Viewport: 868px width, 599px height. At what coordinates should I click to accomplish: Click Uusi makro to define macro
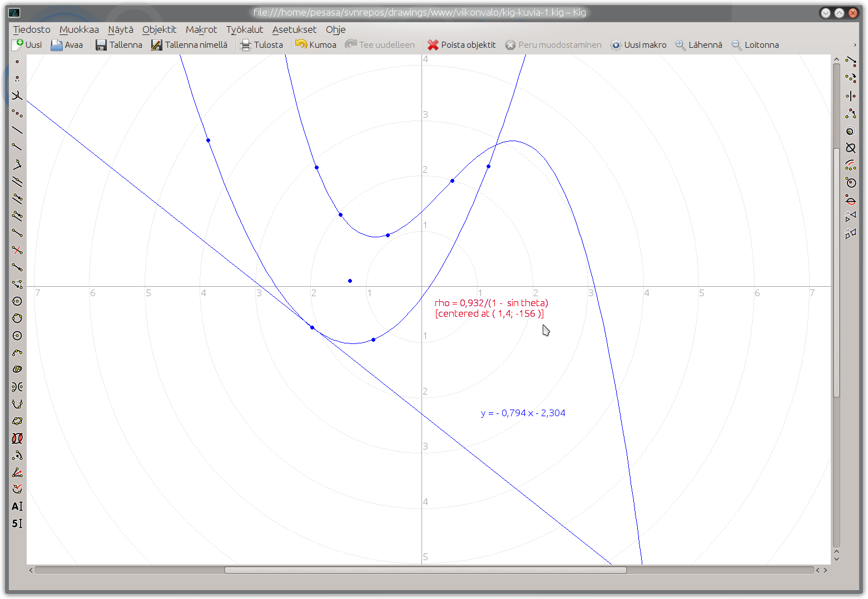(x=638, y=45)
